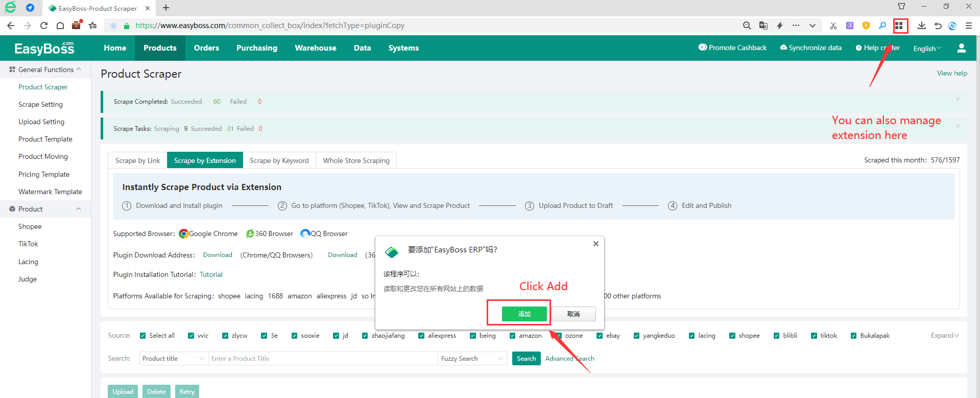
Task: Click the scissors screenshot icon
Action: click(x=833, y=26)
